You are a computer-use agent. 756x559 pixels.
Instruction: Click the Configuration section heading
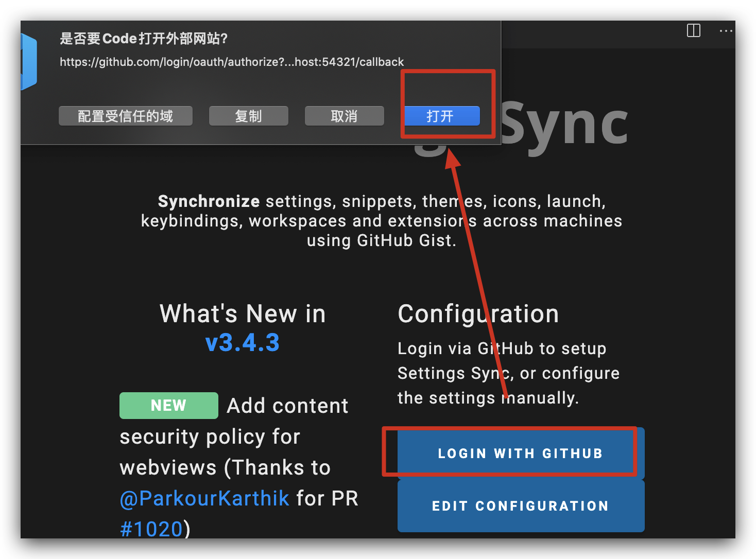click(x=478, y=313)
